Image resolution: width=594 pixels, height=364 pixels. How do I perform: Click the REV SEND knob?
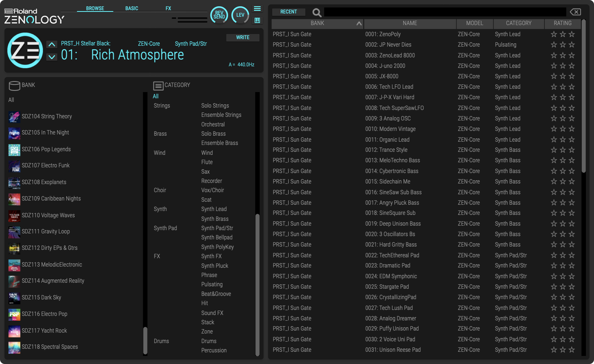[219, 15]
